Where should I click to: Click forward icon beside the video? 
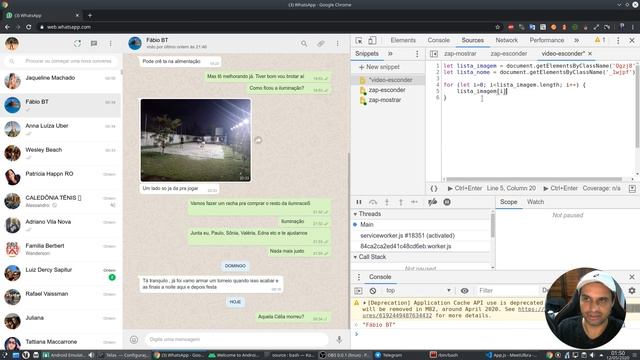click(258, 140)
